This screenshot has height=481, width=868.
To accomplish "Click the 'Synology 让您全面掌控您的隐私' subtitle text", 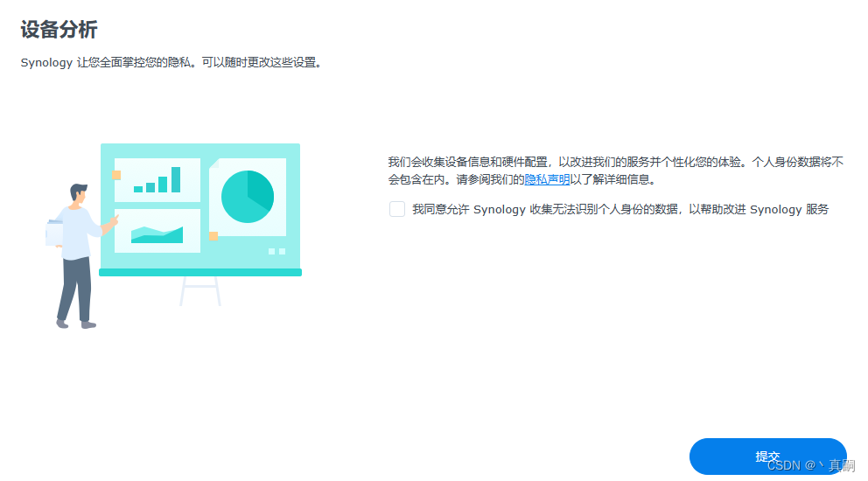I will (x=171, y=63).
